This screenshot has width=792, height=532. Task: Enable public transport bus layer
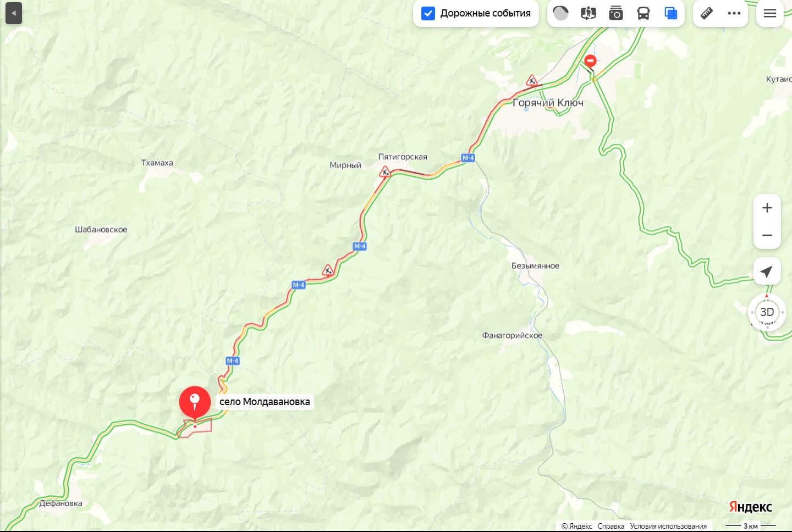(643, 13)
